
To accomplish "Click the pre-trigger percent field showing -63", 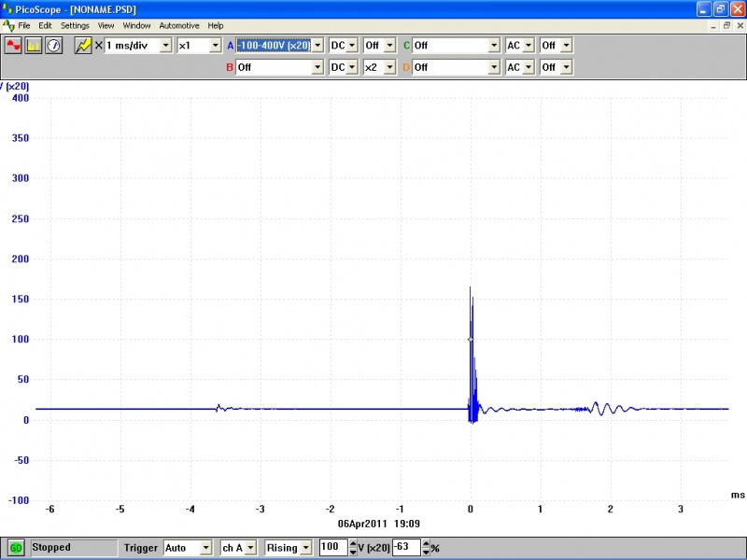I will (405, 548).
